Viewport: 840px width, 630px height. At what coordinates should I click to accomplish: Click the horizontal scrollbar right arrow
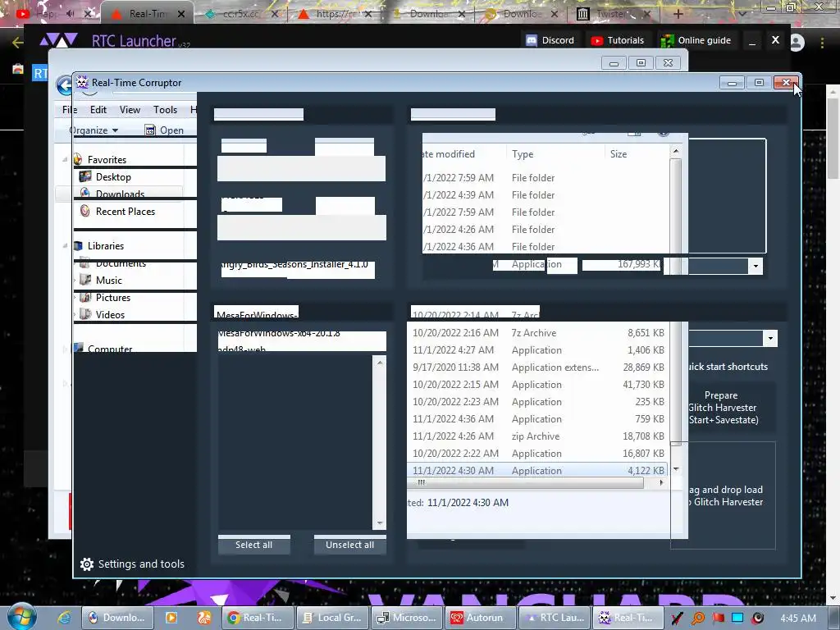click(x=661, y=482)
